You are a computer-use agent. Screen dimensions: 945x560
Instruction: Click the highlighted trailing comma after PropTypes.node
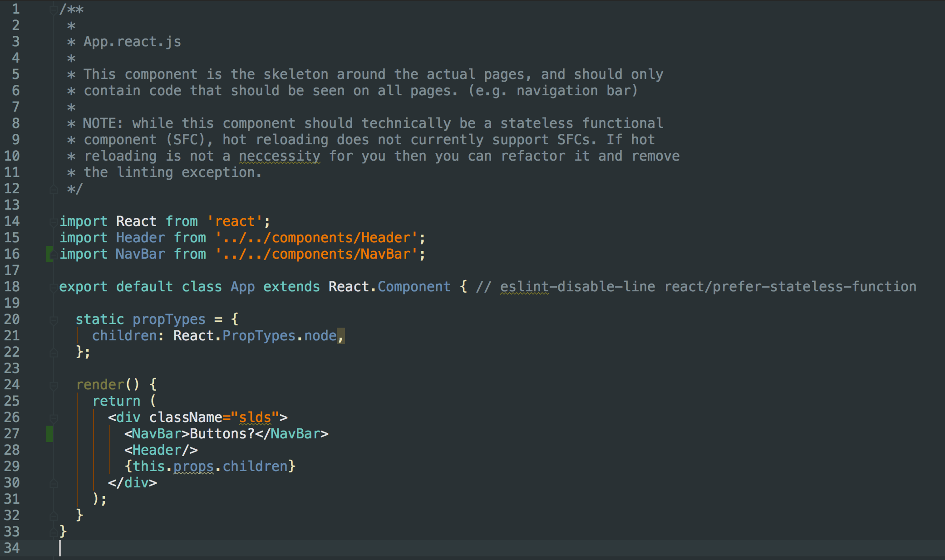[x=341, y=336]
